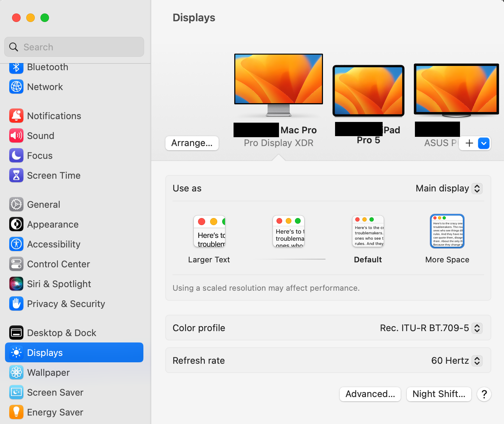The image size is (504, 424).
Task: Select the Appearance icon
Action: (16, 224)
